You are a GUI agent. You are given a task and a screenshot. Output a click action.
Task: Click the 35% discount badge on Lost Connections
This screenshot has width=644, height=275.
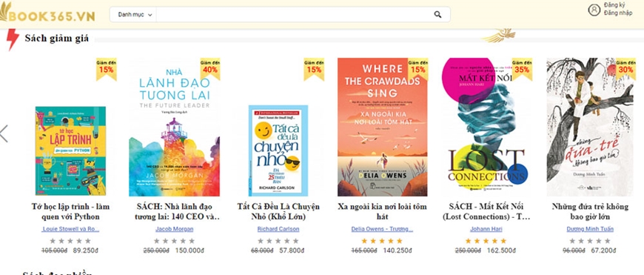click(x=522, y=69)
